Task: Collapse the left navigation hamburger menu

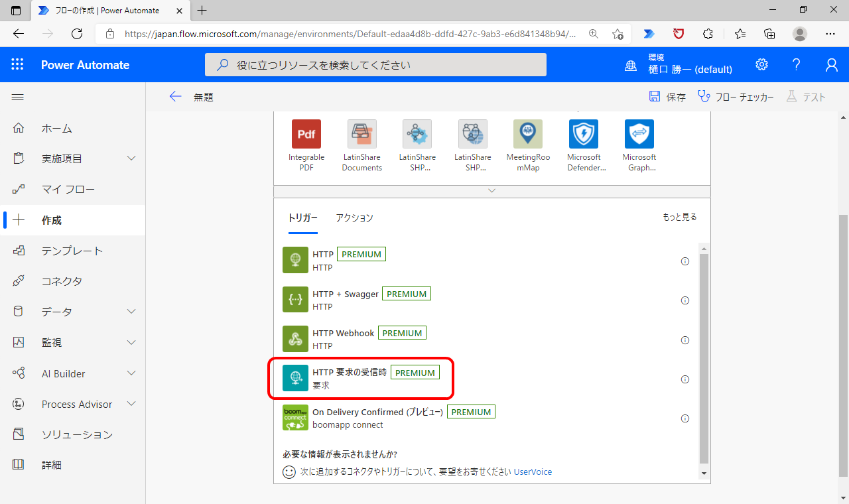Action: click(x=18, y=97)
